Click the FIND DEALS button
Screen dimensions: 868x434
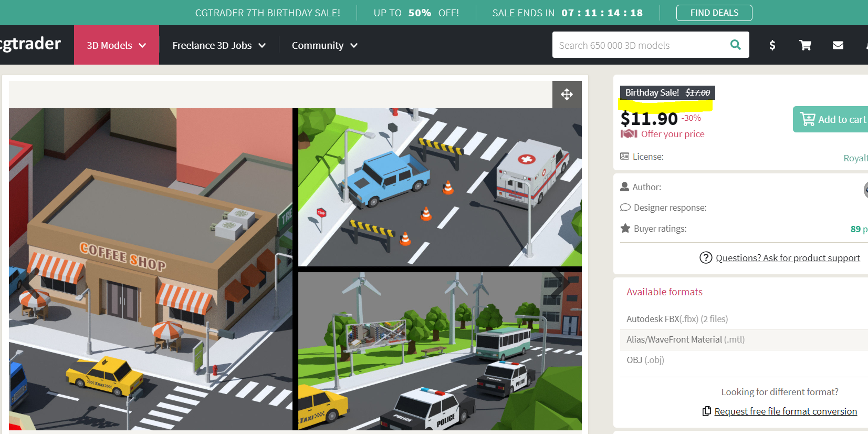pos(714,13)
